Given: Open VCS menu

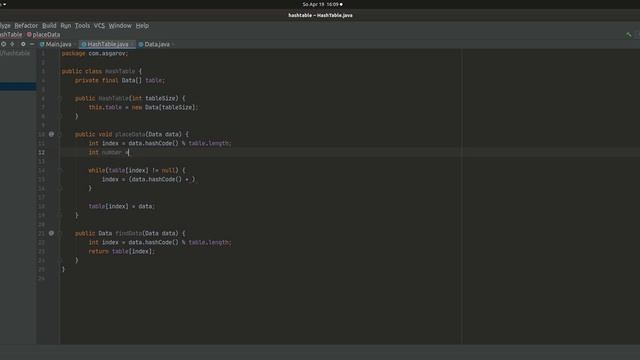Looking at the screenshot, I should [x=99, y=25].
